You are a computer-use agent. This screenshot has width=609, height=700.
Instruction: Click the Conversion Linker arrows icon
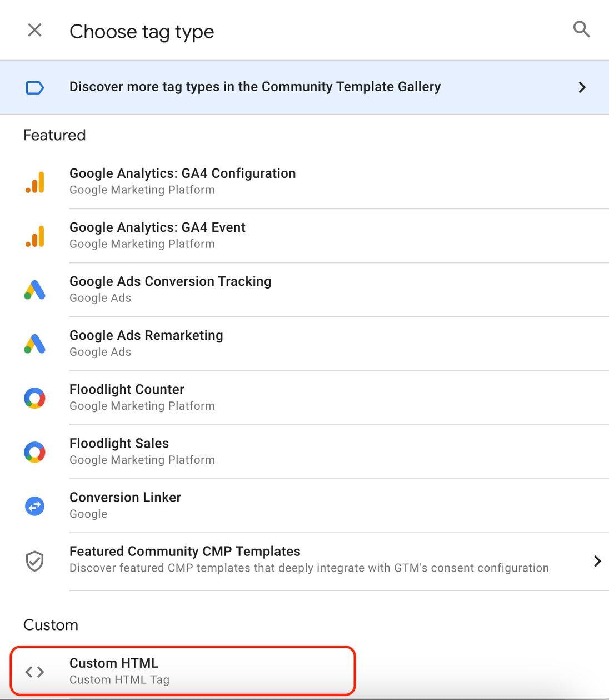[34, 505]
